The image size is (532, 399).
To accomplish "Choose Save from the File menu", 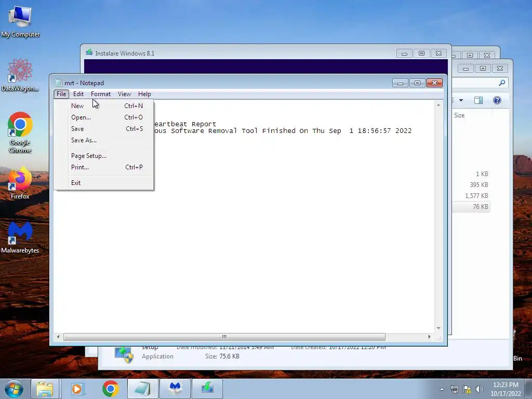I will 103,129.
